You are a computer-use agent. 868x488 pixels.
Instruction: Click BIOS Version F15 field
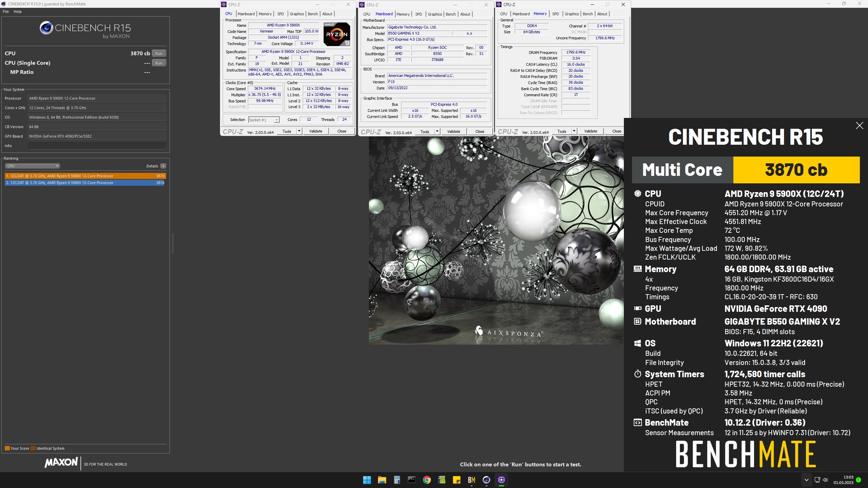point(437,82)
